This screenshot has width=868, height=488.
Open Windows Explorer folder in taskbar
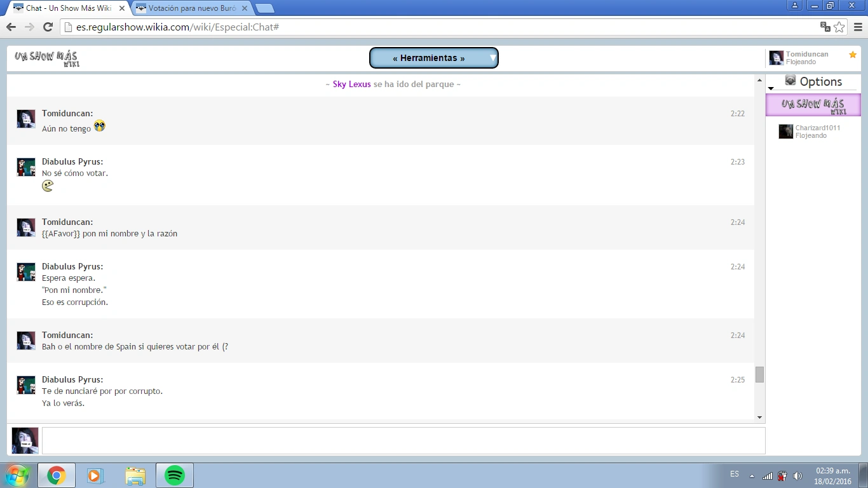(135, 475)
